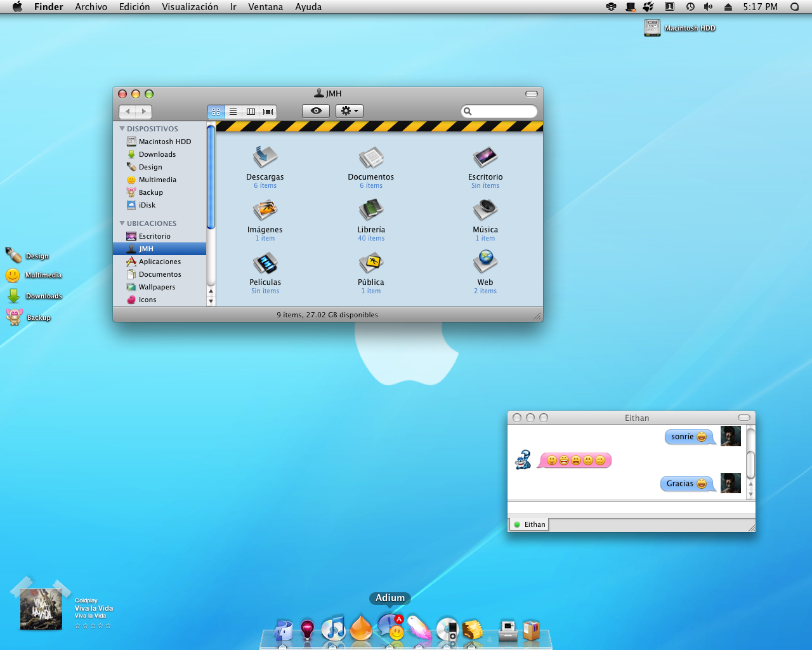Screen dimensions: 812x650
Task: Open the Visualización menu
Action: [190, 7]
